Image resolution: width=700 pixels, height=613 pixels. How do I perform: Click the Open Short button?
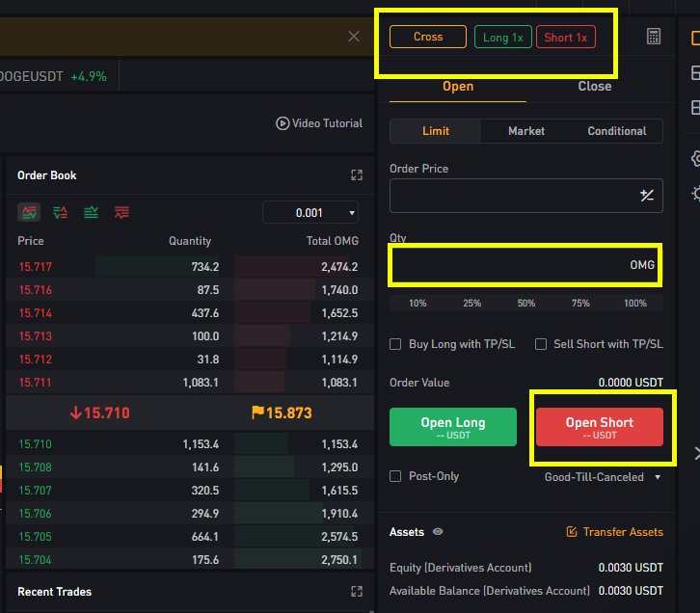coord(599,427)
